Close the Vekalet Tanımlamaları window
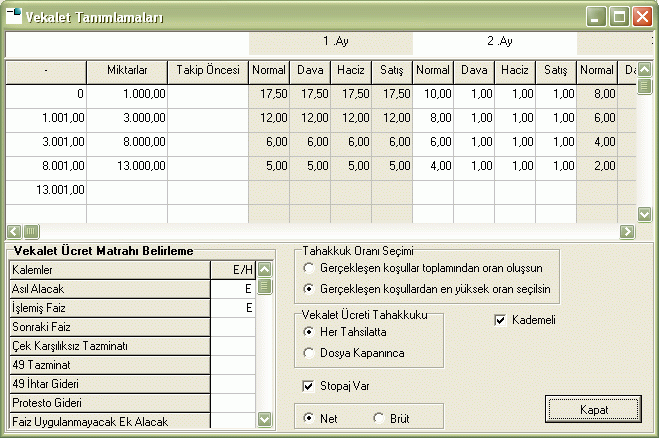This screenshot has width=659, height=438. pyautogui.click(x=642, y=17)
